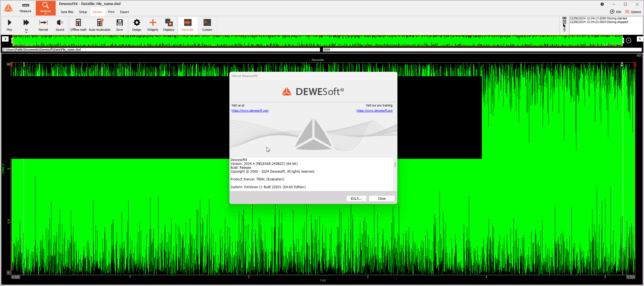The height and width of the screenshot is (286, 644).
Task: Click the 5000 sample rate field
Action: click(482, 50)
